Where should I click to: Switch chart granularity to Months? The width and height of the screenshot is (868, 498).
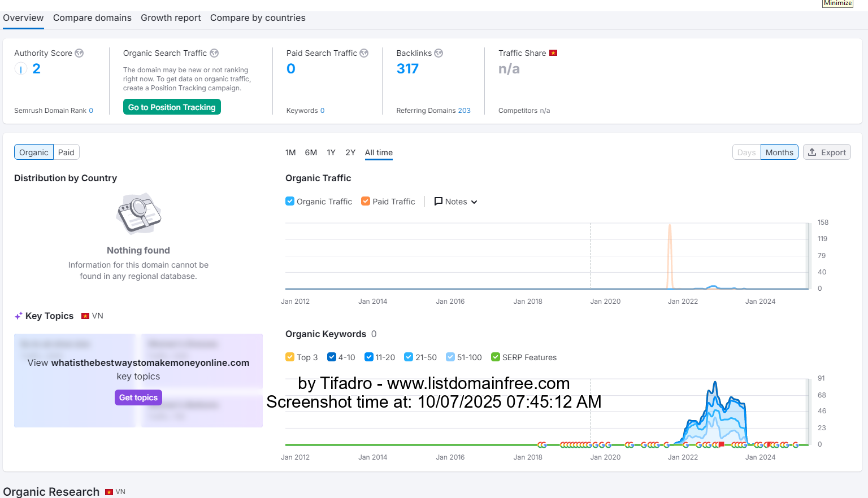pos(779,152)
